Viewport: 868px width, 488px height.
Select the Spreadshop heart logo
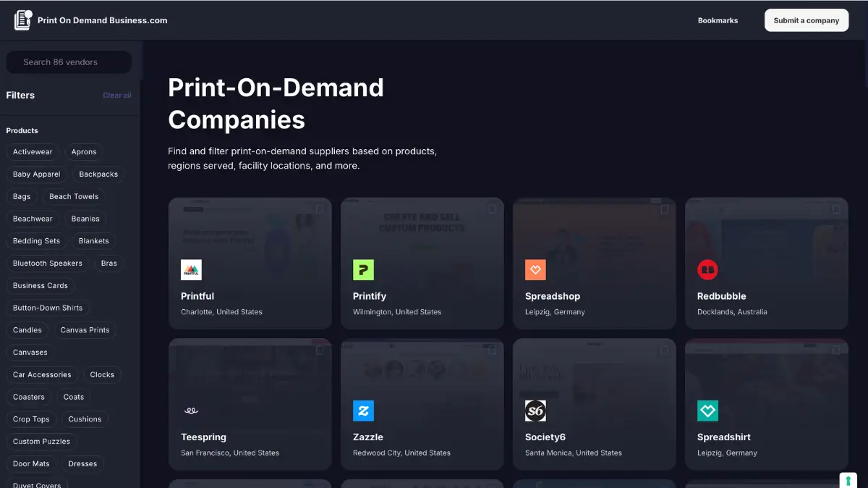tap(535, 269)
